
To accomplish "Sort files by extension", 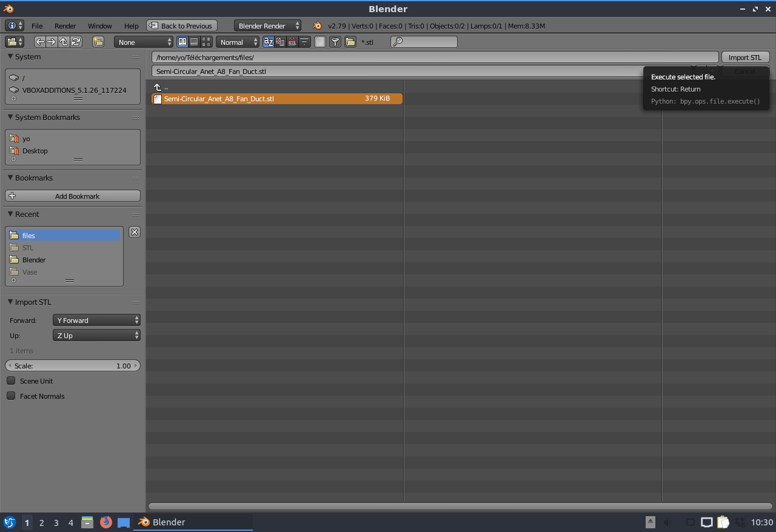I will pyautogui.click(x=280, y=42).
